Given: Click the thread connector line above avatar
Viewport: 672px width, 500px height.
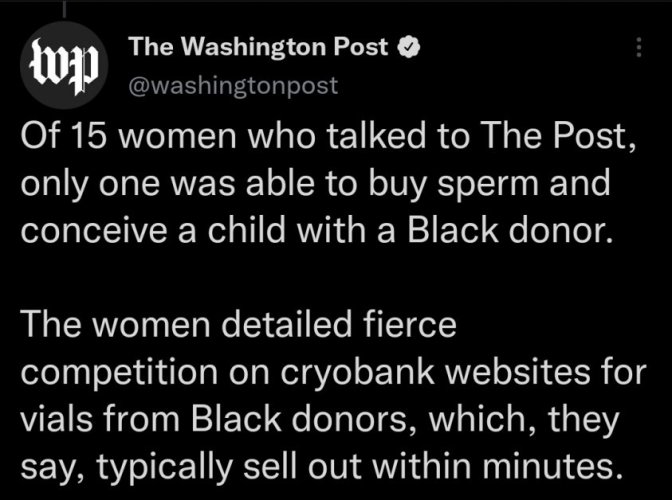Looking at the screenshot, I should click(x=64, y=9).
